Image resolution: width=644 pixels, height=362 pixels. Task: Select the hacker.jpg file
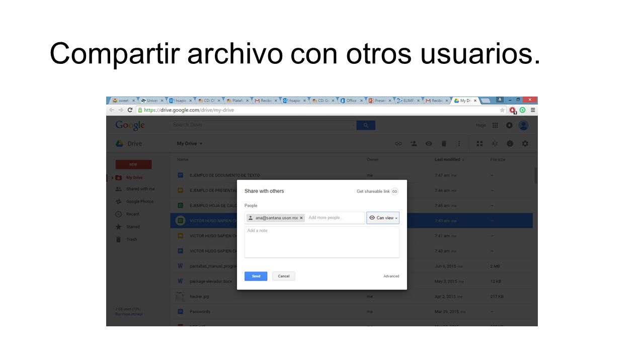tap(199, 297)
